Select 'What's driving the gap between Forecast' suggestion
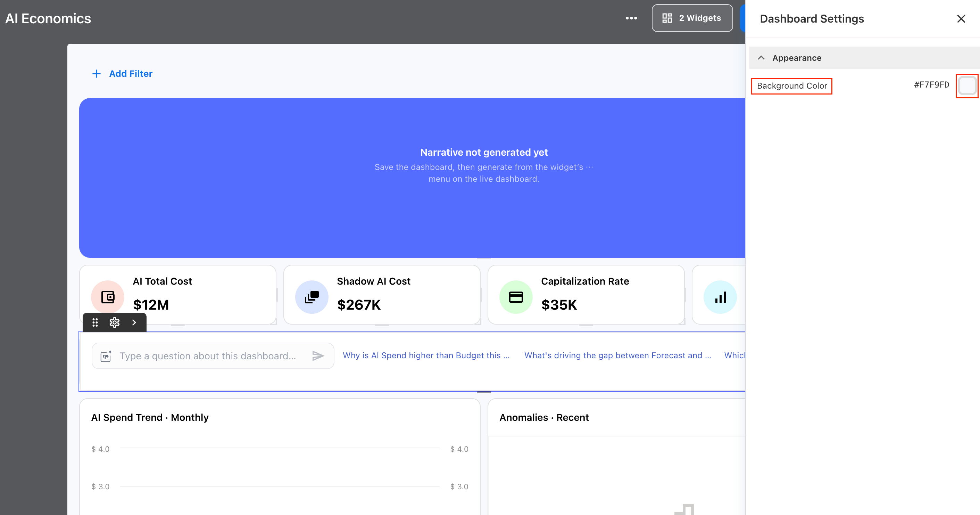Image resolution: width=980 pixels, height=515 pixels. 618,355
